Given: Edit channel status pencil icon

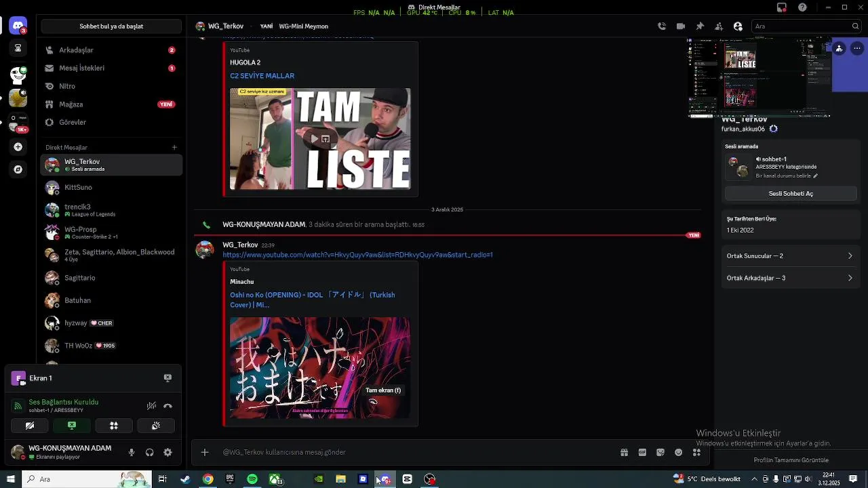Looking at the screenshot, I should pyautogui.click(x=815, y=176).
